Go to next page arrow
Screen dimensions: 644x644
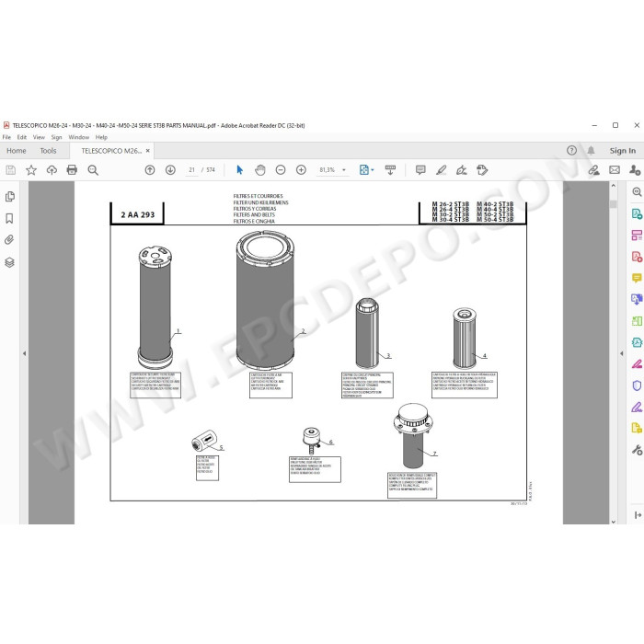point(170,170)
